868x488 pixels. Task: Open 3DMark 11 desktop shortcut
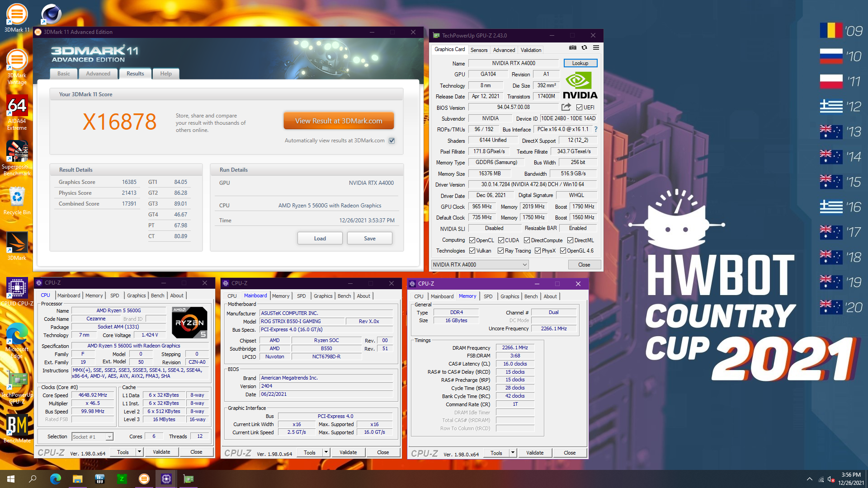click(x=17, y=18)
